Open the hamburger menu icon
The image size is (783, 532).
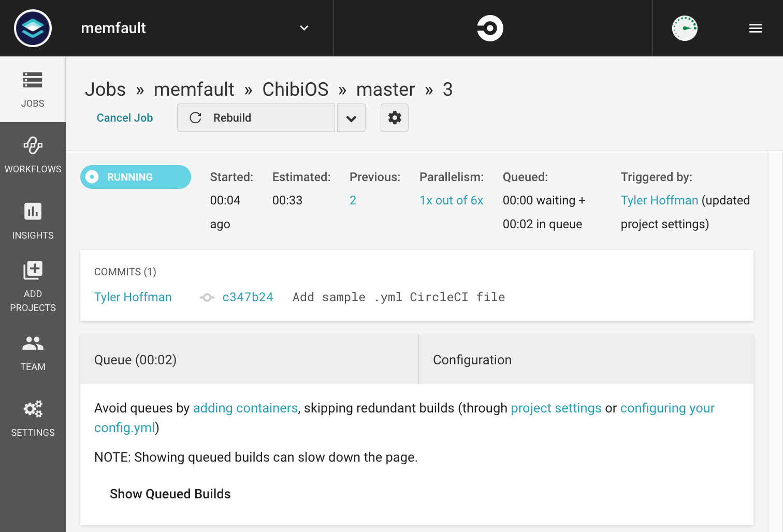(x=756, y=28)
